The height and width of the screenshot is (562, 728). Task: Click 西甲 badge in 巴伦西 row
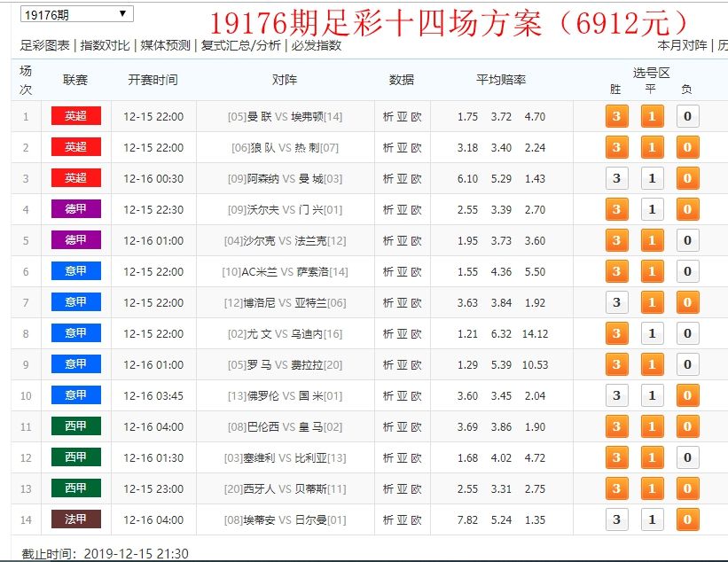(x=76, y=426)
